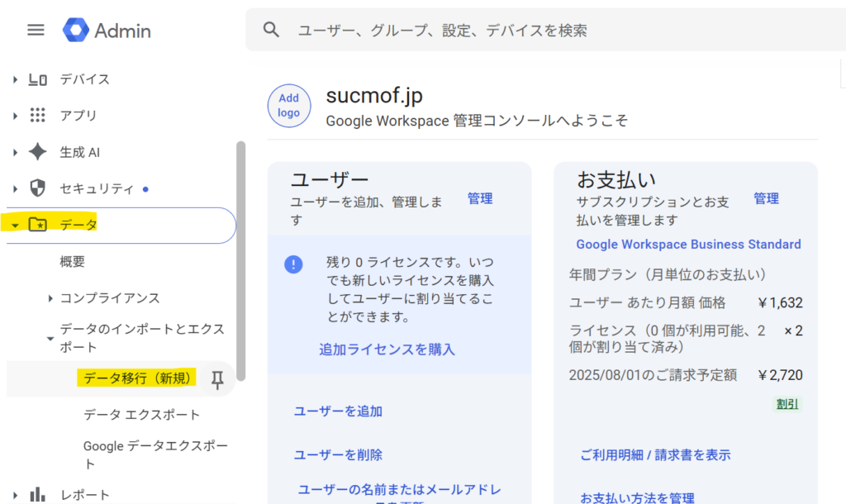
Task: Select the データ menu item
Action: pyautogui.click(x=78, y=225)
